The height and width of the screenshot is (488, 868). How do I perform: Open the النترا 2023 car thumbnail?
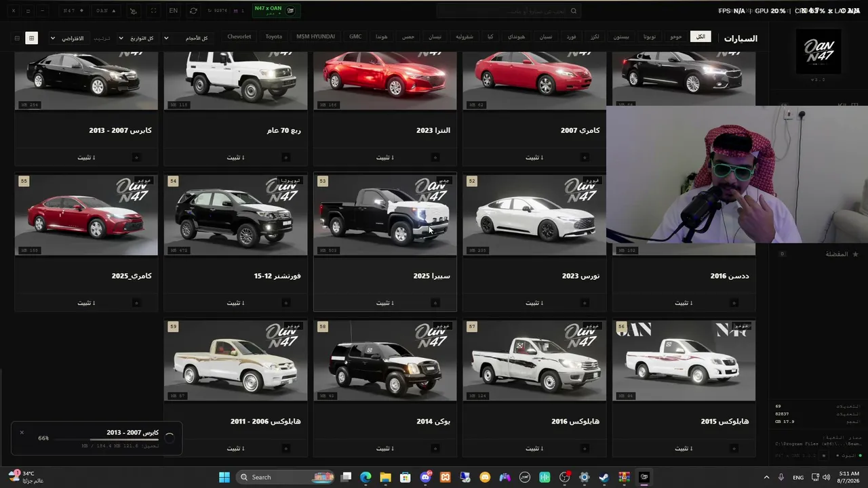385,80
